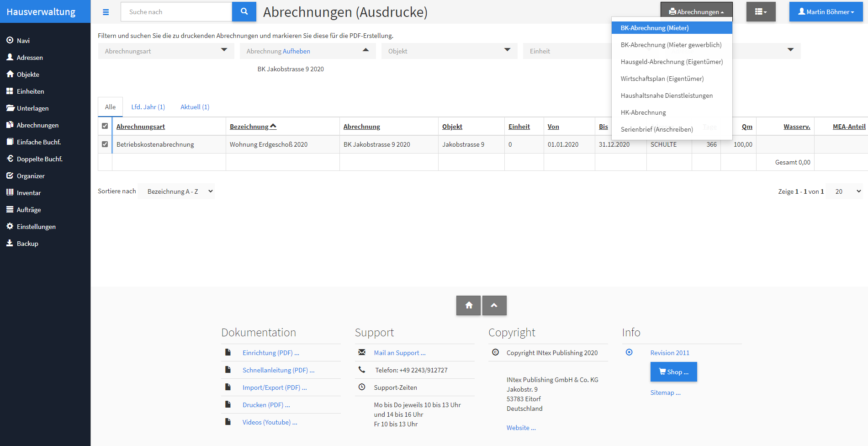Select Haushaltsnahe Dienstleistungen entry
The width and height of the screenshot is (868, 446).
pyautogui.click(x=672, y=96)
